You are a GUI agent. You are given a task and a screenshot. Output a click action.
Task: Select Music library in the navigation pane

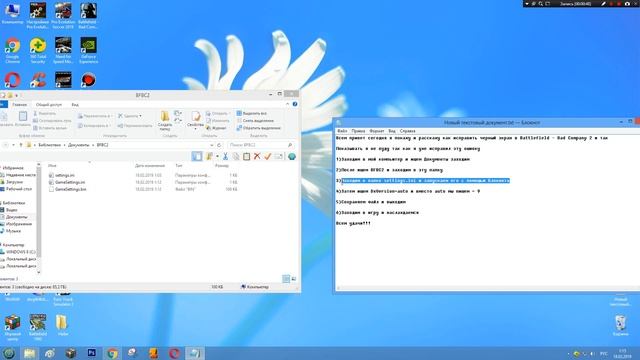(x=13, y=231)
